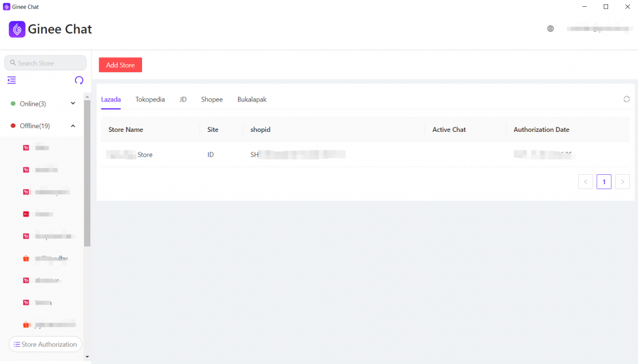Viewport: 638px width, 364px height.
Task: Click the store name cell ending in Store
Action: tap(130, 154)
